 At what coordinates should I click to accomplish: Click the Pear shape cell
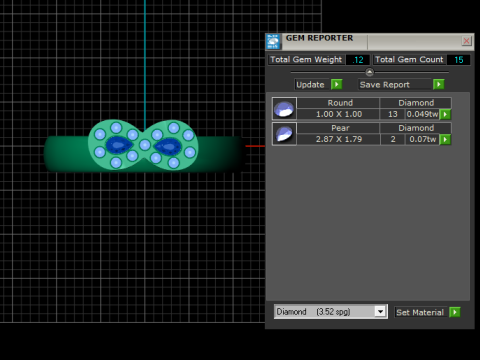pos(338,128)
